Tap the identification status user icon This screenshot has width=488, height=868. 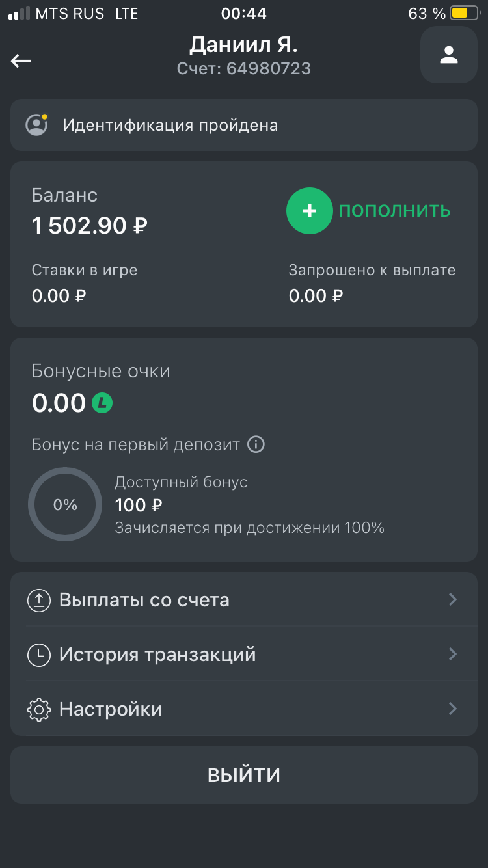click(x=36, y=125)
